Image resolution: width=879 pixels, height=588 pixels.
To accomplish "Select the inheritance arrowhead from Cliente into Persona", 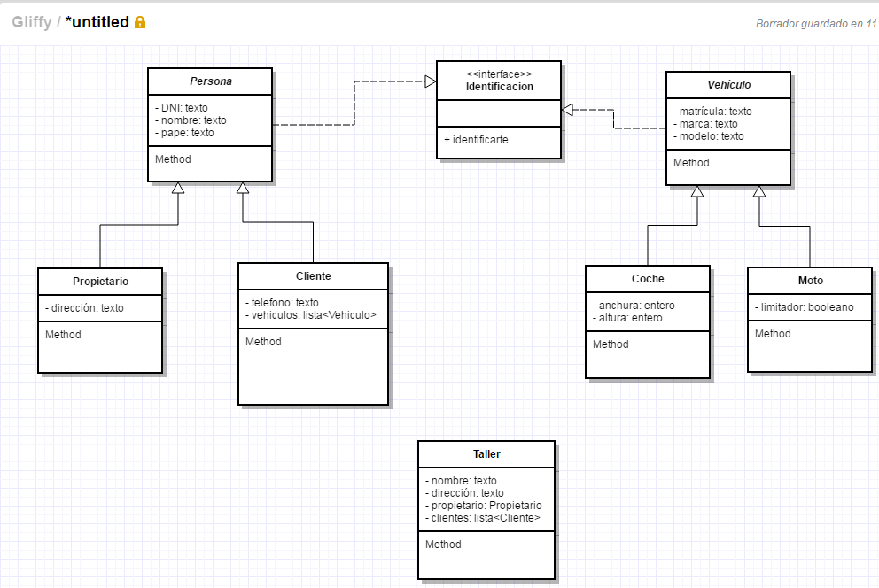I will 243,188.
